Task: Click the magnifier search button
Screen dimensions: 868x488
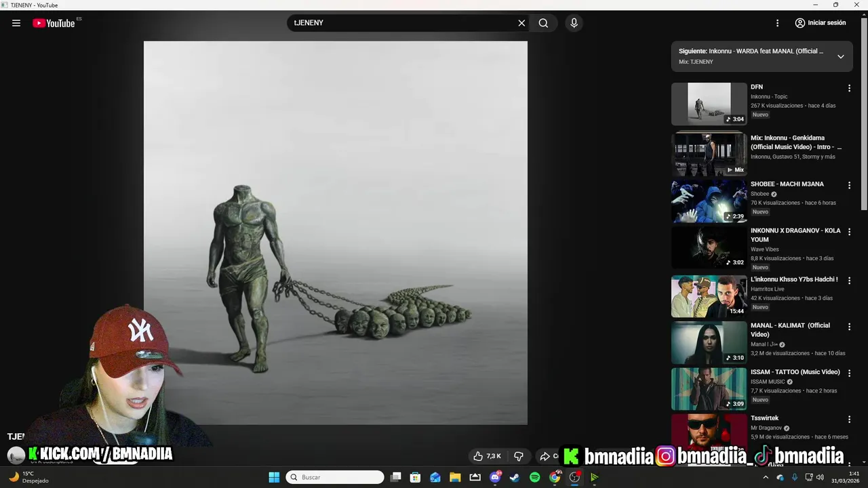Action: click(x=543, y=23)
